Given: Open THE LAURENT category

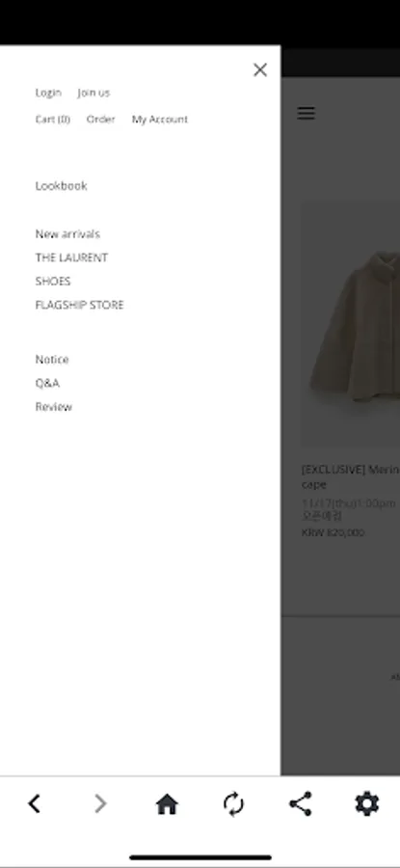Looking at the screenshot, I should 71,258.
